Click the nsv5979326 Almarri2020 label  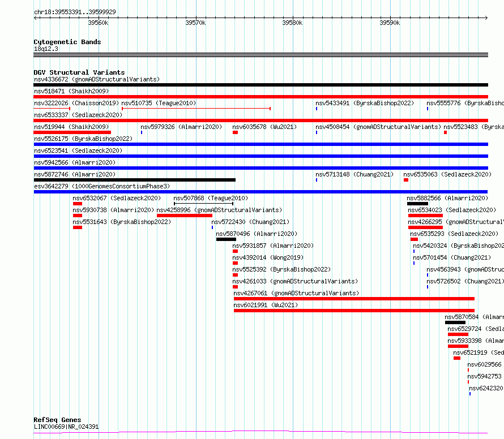point(181,127)
